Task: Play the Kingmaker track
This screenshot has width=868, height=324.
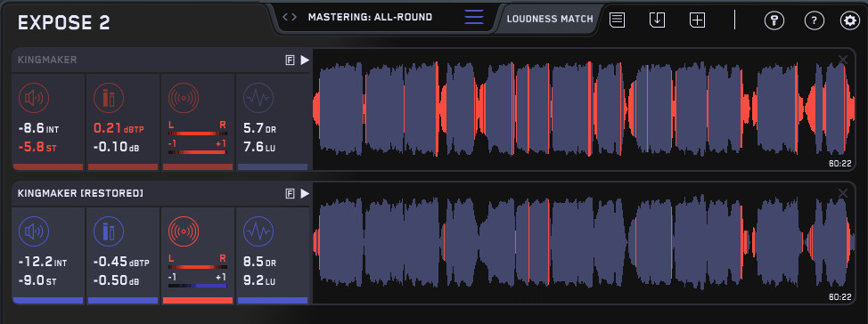Action: pyautogui.click(x=305, y=61)
